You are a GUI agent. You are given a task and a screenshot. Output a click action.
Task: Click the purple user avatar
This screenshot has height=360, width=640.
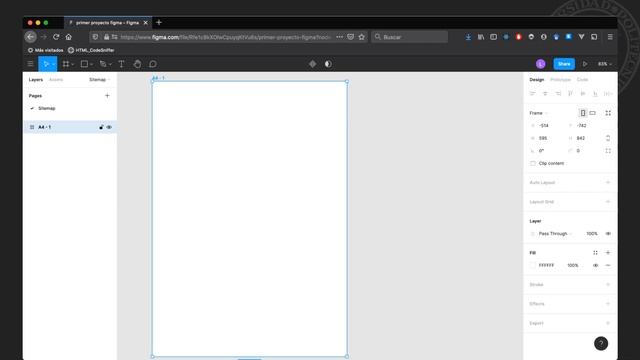point(540,64)
